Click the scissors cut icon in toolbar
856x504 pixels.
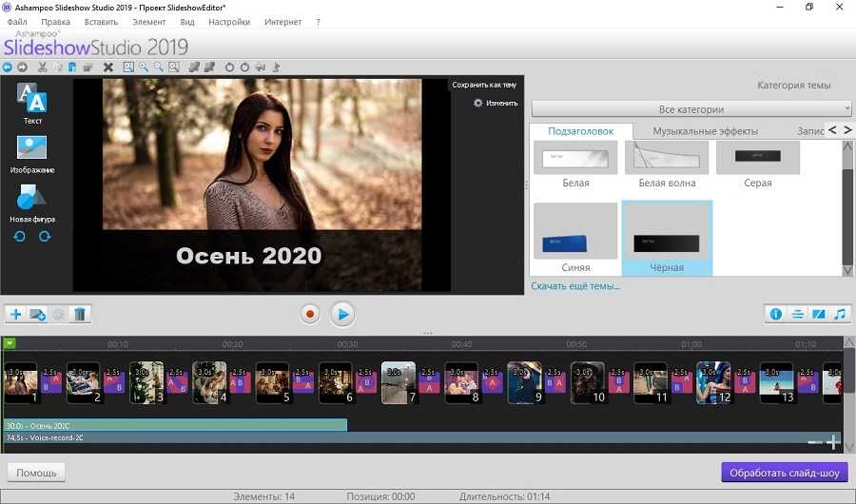(42, 68)
